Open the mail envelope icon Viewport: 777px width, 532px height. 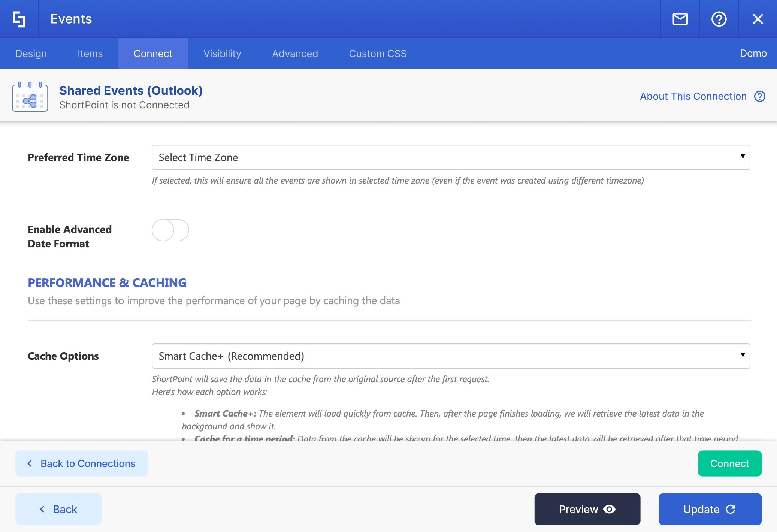click(680, 19)
